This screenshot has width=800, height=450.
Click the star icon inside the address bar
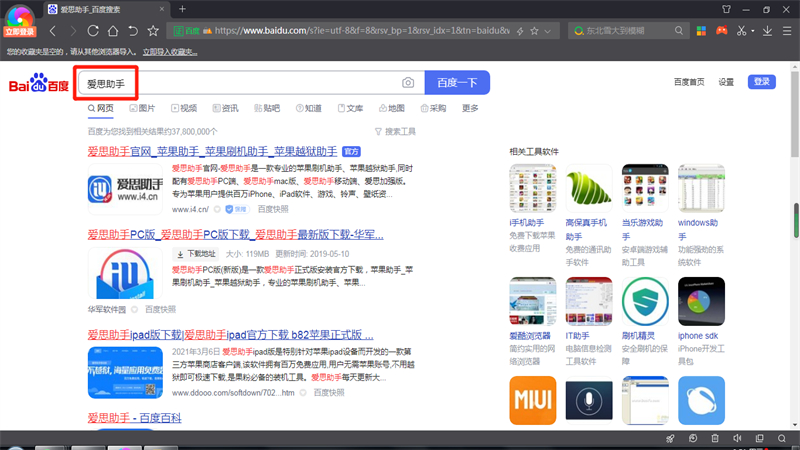pyautogui.click(x=534, y=31)
